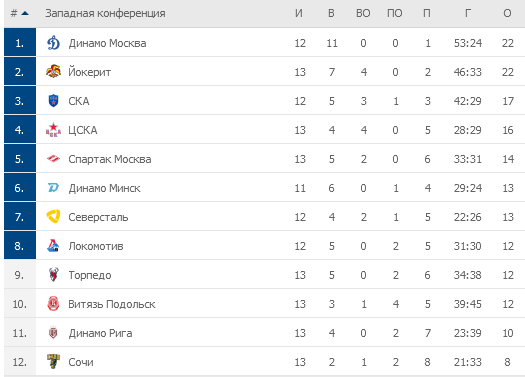
Task: Click the Динамо Минск logo
Action: pos(53,188)
